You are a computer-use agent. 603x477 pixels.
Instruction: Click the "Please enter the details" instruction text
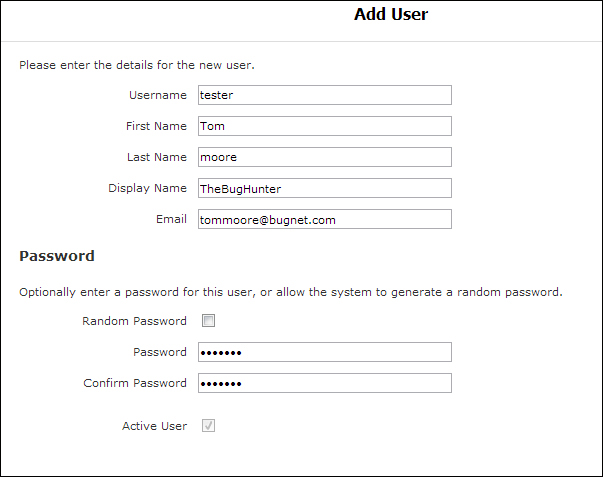(137, 66)
